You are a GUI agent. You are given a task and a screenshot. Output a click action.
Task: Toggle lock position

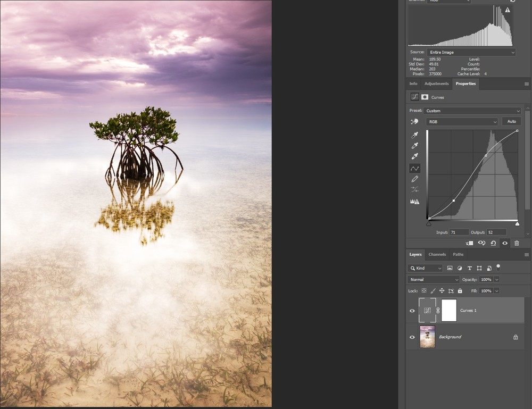pos(442,290)
